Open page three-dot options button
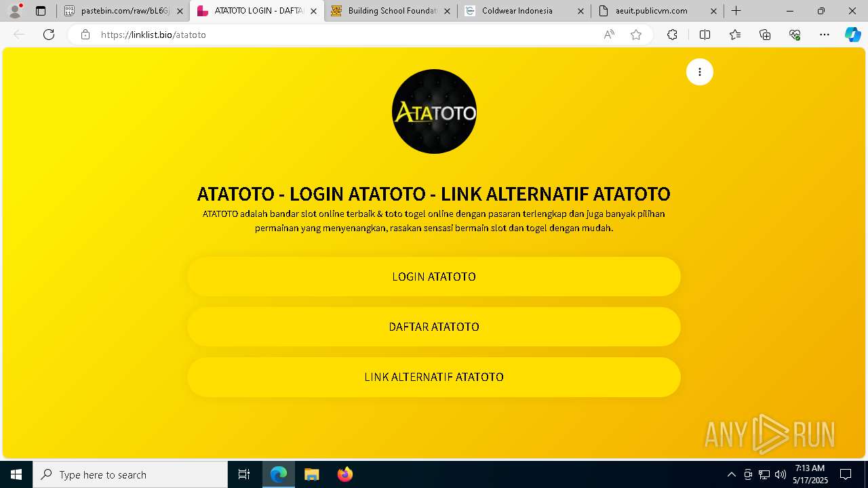Screen dimensions: 868x488 click(x=700, y=72)
